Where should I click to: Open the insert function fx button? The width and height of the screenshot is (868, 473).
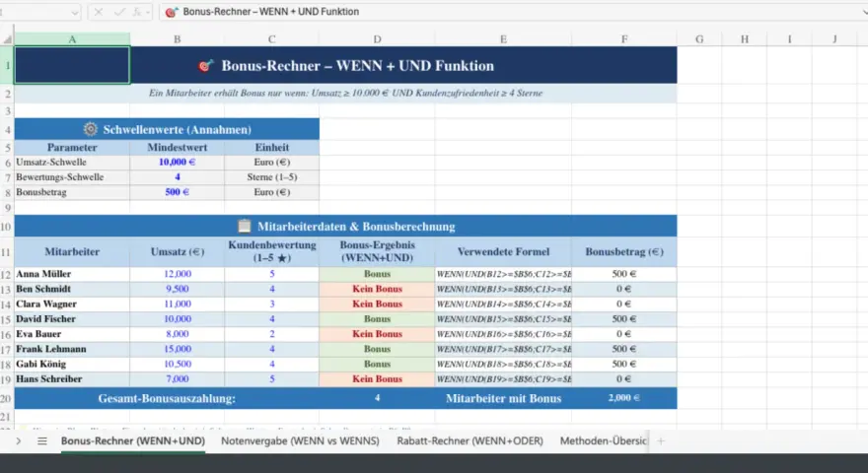[136, 12]
